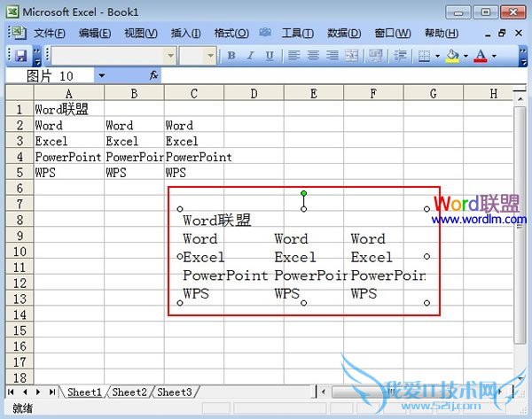Viewport: 532px width, 419px height.
Task: Open Borders dropdown arrow
Action: [x=437, y=56]
